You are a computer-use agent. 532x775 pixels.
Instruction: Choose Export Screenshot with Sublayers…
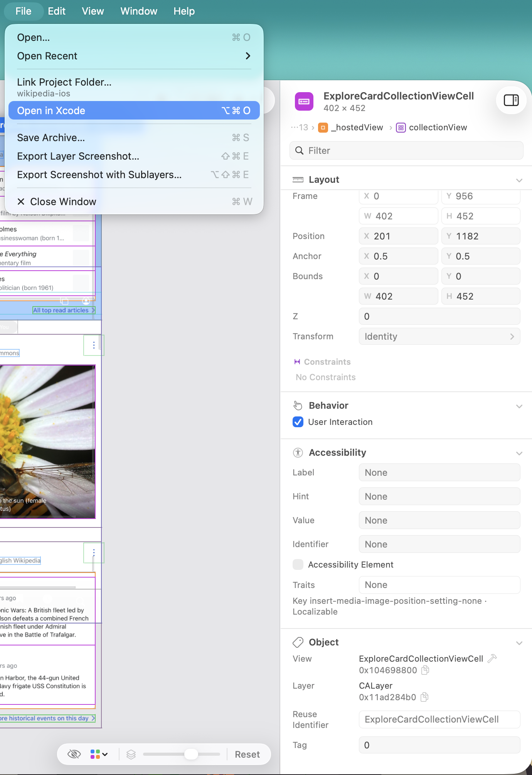pyautogui.click(x=134, y=175)
